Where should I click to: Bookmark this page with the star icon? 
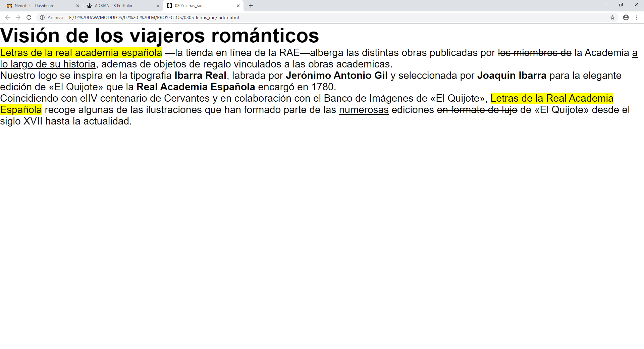(x=612, y=17)
